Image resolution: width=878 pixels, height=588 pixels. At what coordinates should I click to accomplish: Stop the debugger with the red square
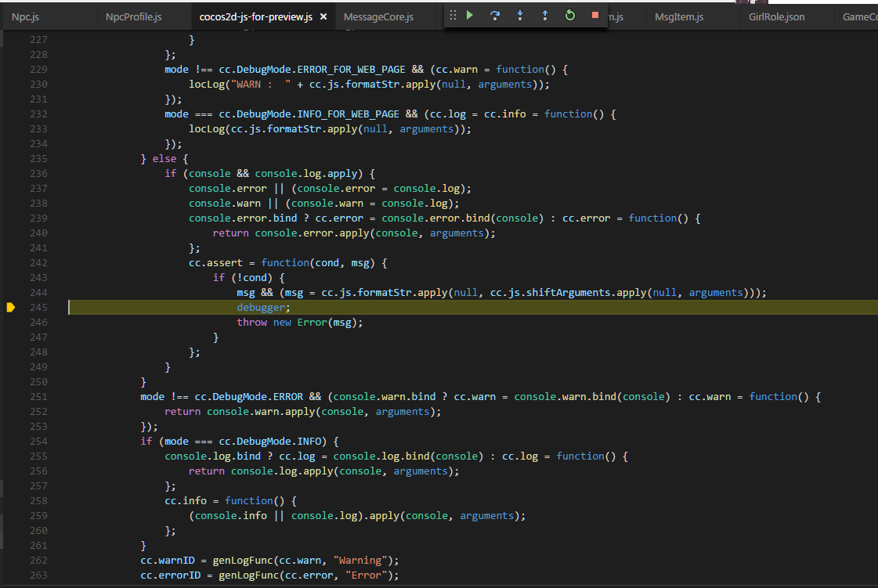click(x=595, y=16)
